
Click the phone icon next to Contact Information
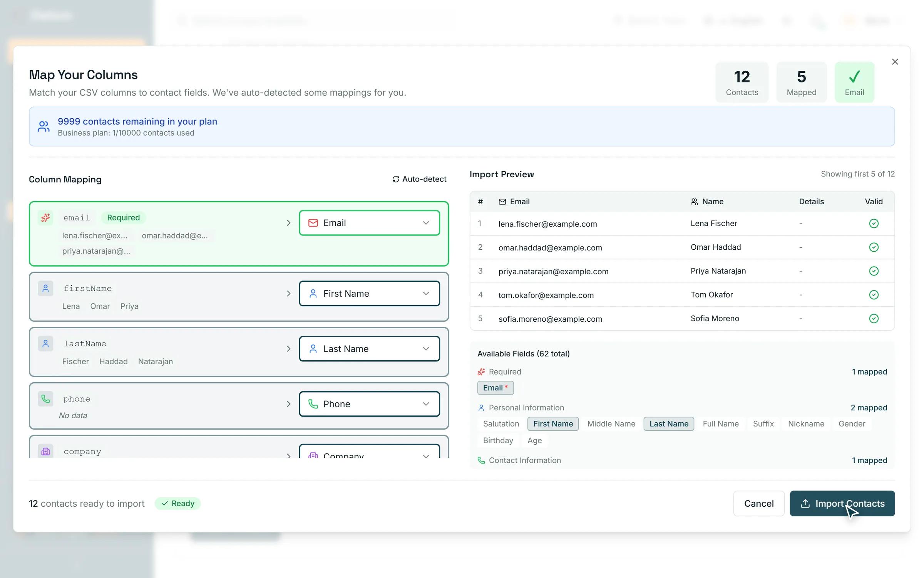point(481,460)
